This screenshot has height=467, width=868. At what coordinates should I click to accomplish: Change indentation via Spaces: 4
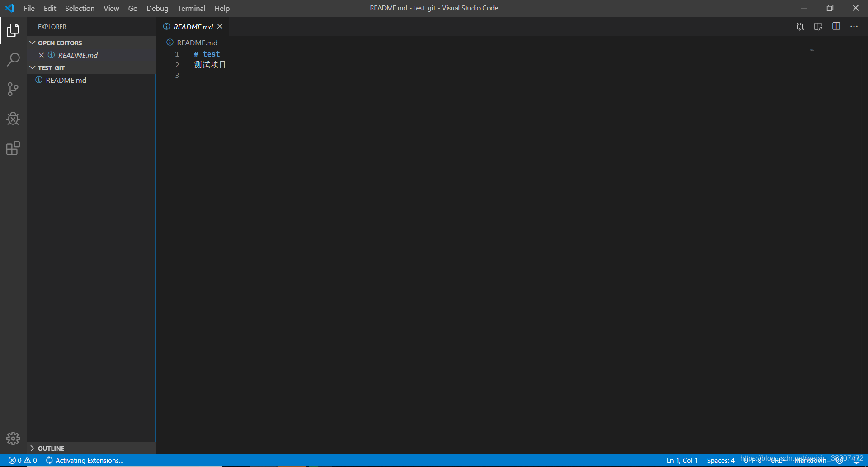click(x=721, y=460)
